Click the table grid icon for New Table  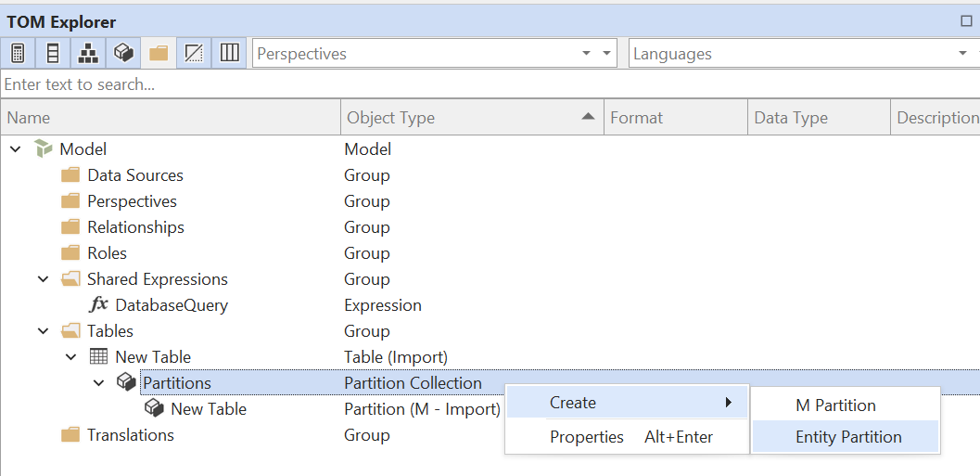click(x=98, y=357)
